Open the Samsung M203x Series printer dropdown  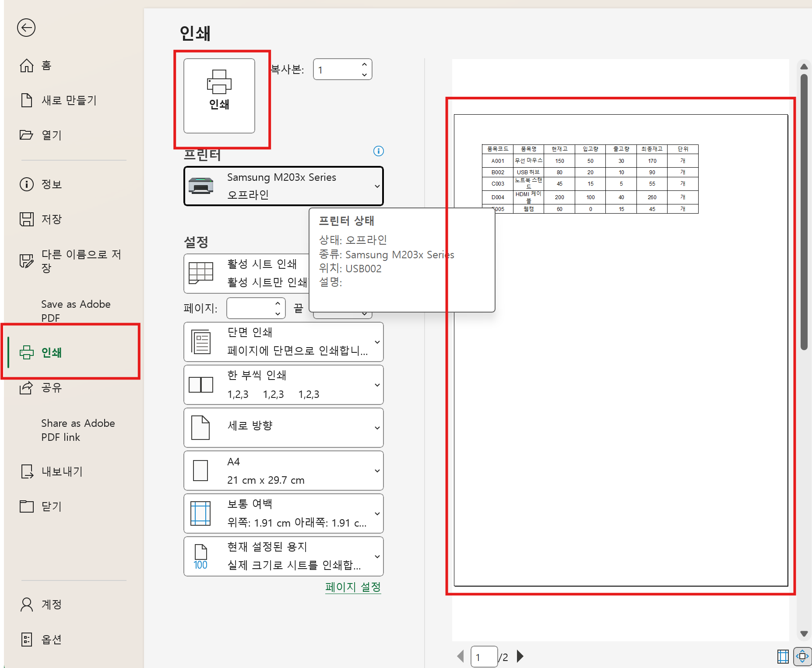pos(284,186)
